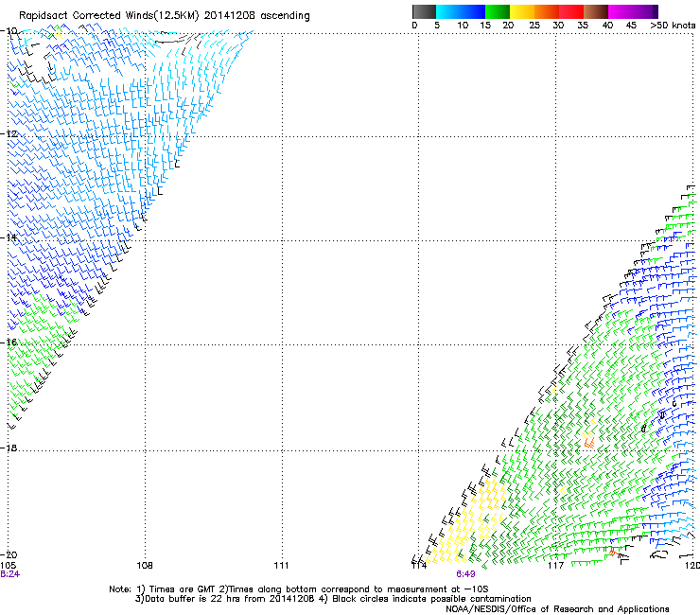700x615 pixels.
Task: Click the longitude label '117'
Action: 556,566
